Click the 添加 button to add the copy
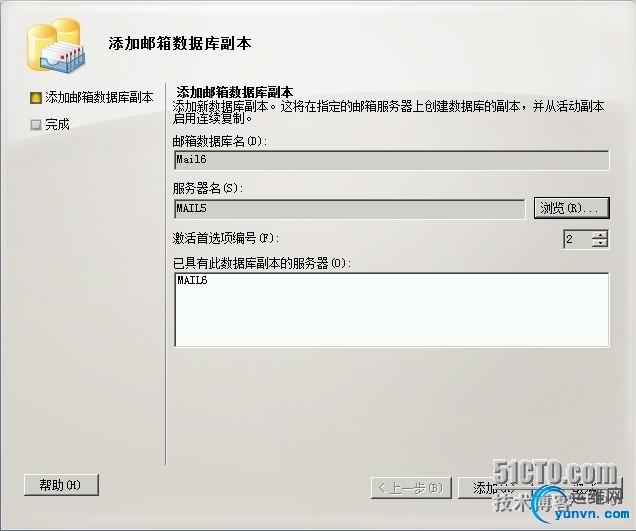This screenshot has height=531, width=636. [493, 488]
